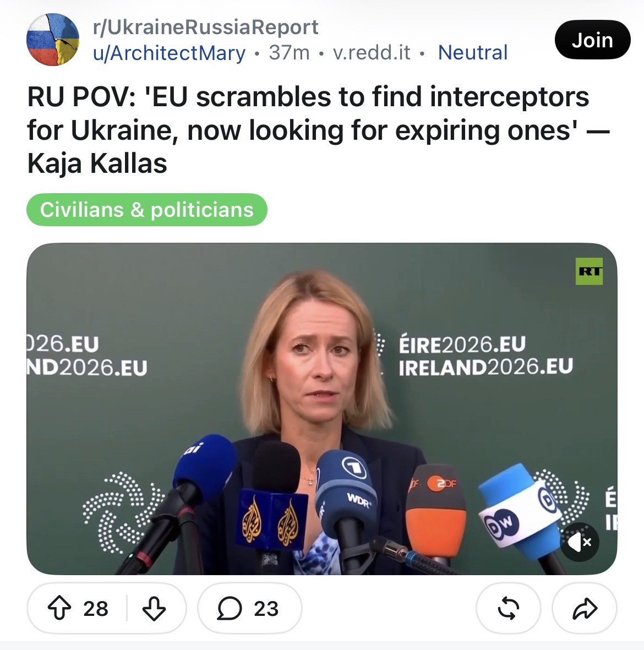Viewport: 644px width, 650px height.
Task: Click the comment count 23
Action: (x=266, y=609)
